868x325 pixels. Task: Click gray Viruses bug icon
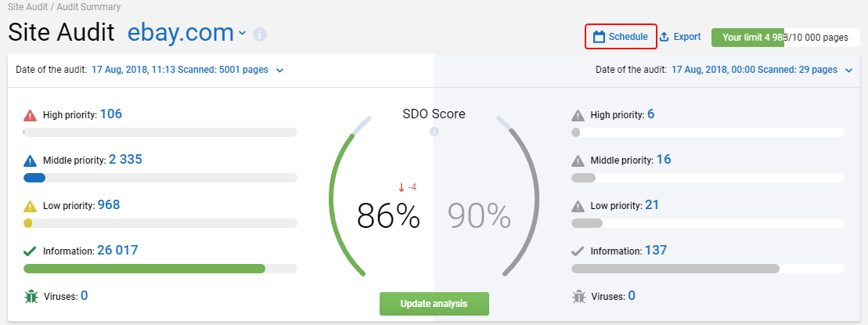[578, 296]
